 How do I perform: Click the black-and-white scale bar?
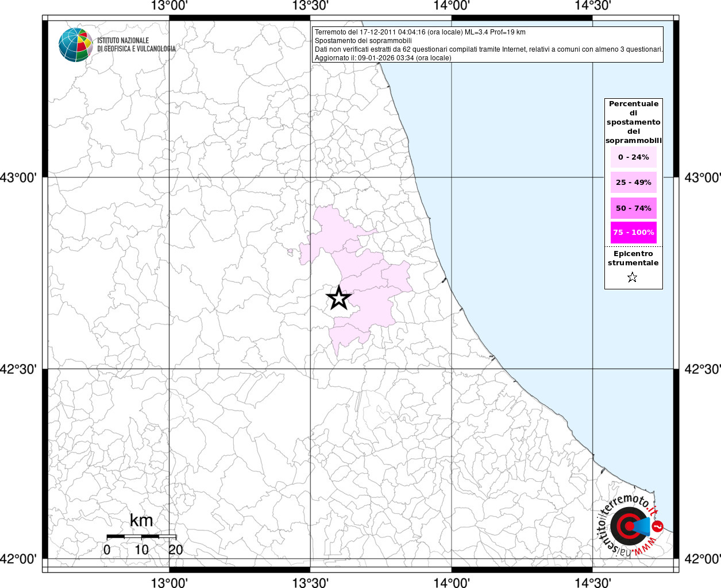(141, 536)
